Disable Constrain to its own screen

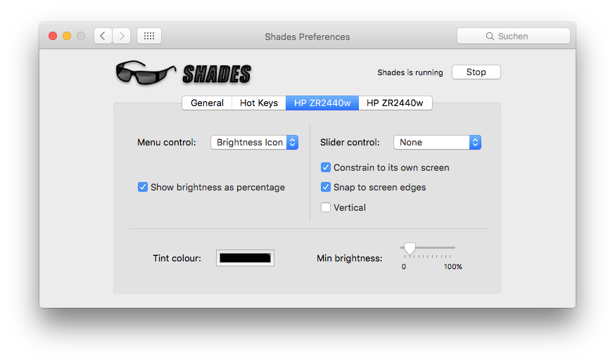(x=326, y=168)
